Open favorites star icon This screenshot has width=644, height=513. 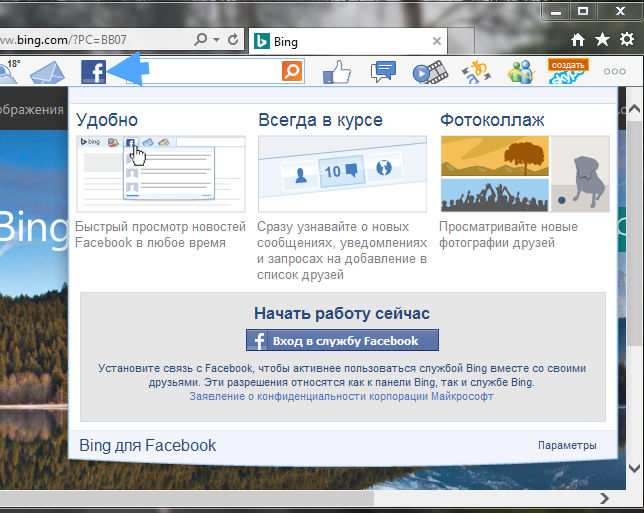tap(602, 39)
